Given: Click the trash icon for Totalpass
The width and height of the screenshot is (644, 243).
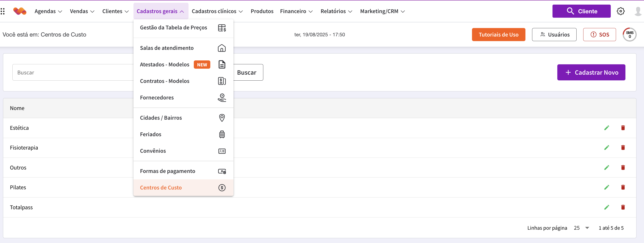Looking at the screenshot, I should [x=623, y=207].
